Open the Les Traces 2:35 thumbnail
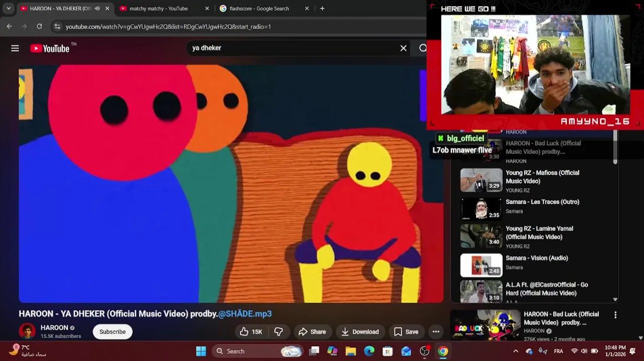Image resolution: width=644 pixels, height=361 pixels. click(x=481, y=209)
